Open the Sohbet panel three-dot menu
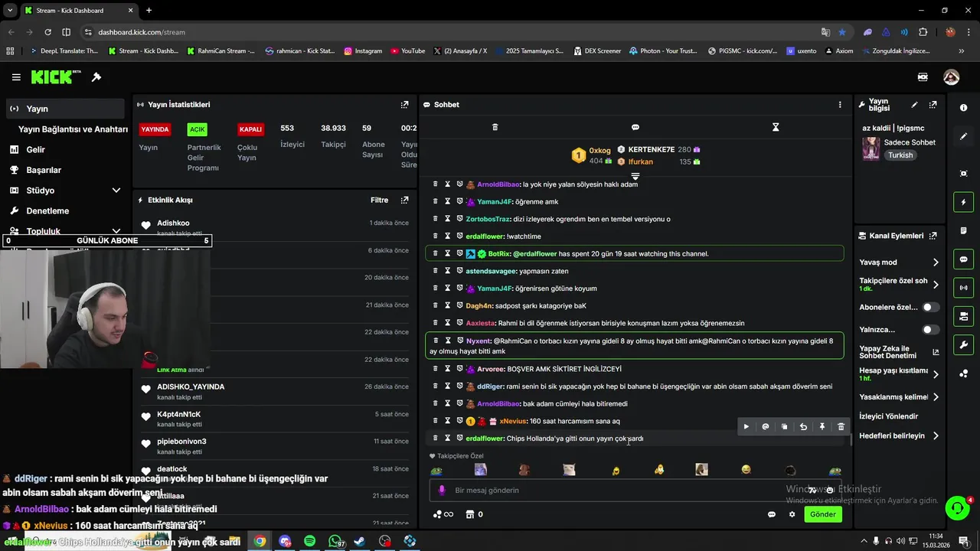The width and height of the screenshot is (980, 551). point(840,105)
